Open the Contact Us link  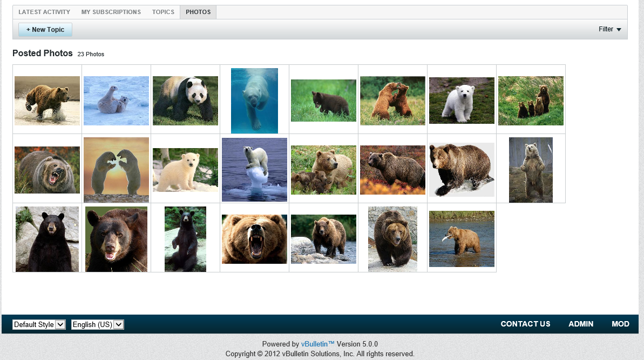[x=525, y=324]
